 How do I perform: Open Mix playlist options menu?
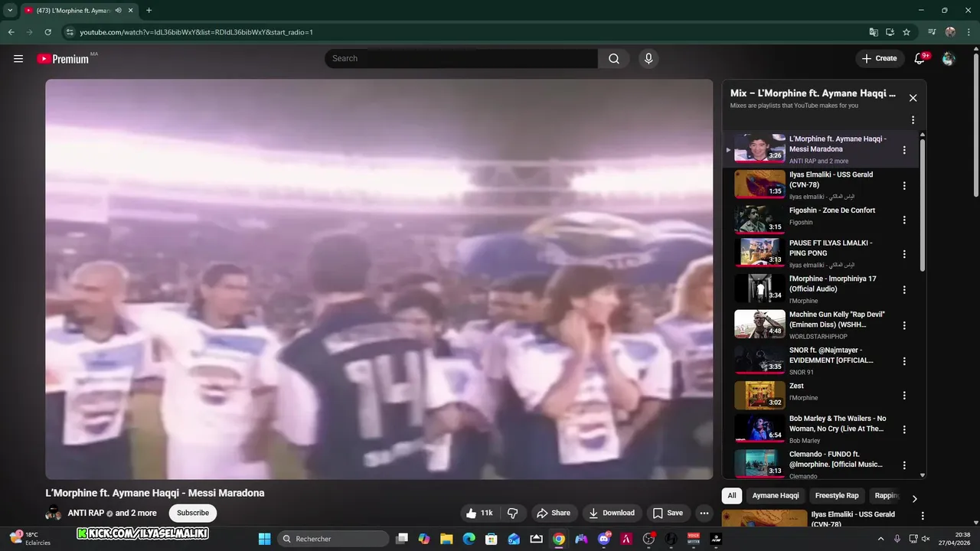click(913, 120)
